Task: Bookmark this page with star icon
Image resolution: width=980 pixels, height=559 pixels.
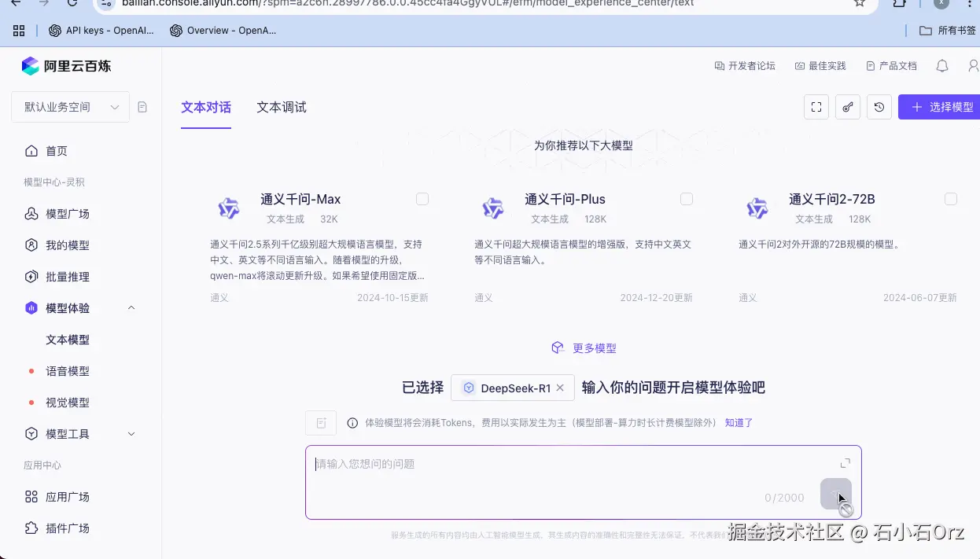Action: coord(860,3)
